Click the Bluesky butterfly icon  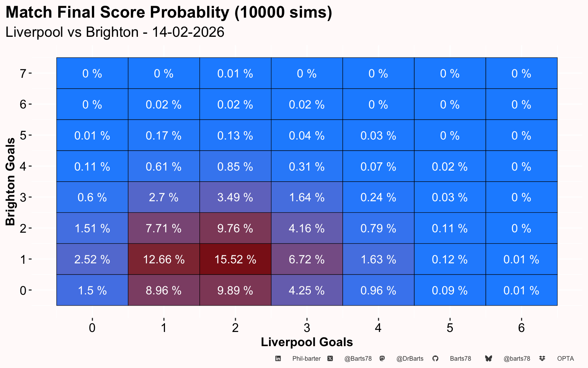click(488, 358)
